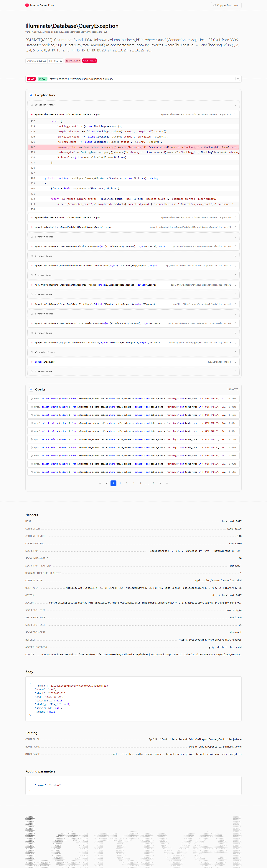Click red dot of AiPremiumFeatureService.php:422 frame
Image resolution: width=267 pixels, height=868 pixels.
point(32,114)
